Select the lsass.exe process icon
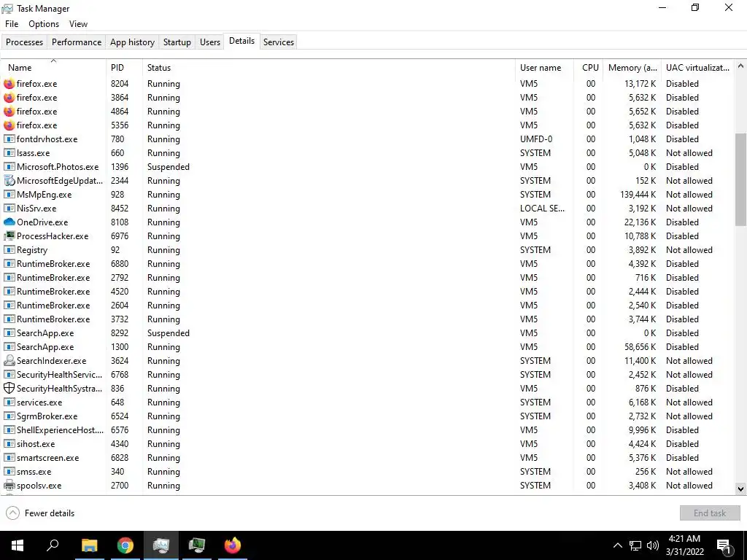747x560 pixels. pyautogui.click(x=9, y=153)
